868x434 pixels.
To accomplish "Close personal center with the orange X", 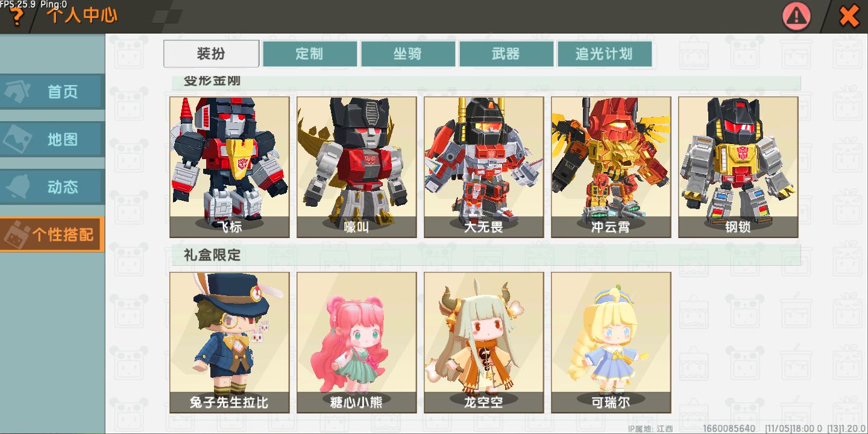I will pyautogui.click(x=849, y=16).
